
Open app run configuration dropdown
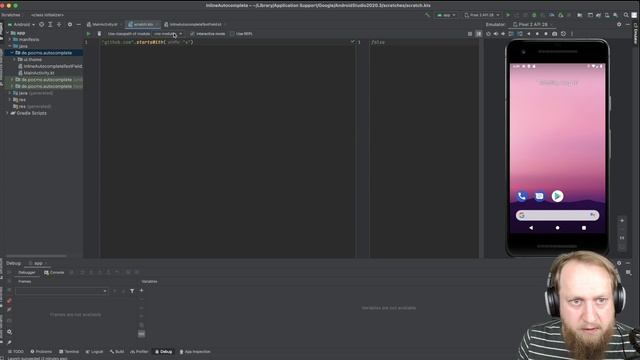click(447, 15)
